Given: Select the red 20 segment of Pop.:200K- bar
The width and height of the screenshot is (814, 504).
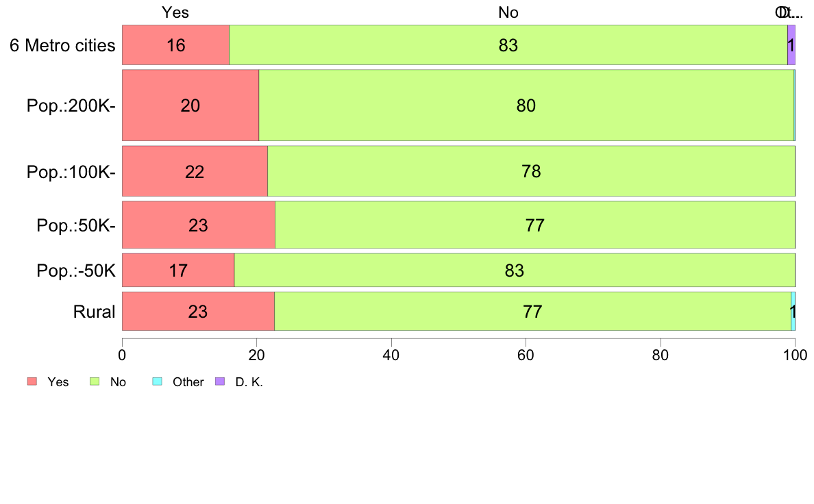Looking at the screenshot, I should click(190, 105).
